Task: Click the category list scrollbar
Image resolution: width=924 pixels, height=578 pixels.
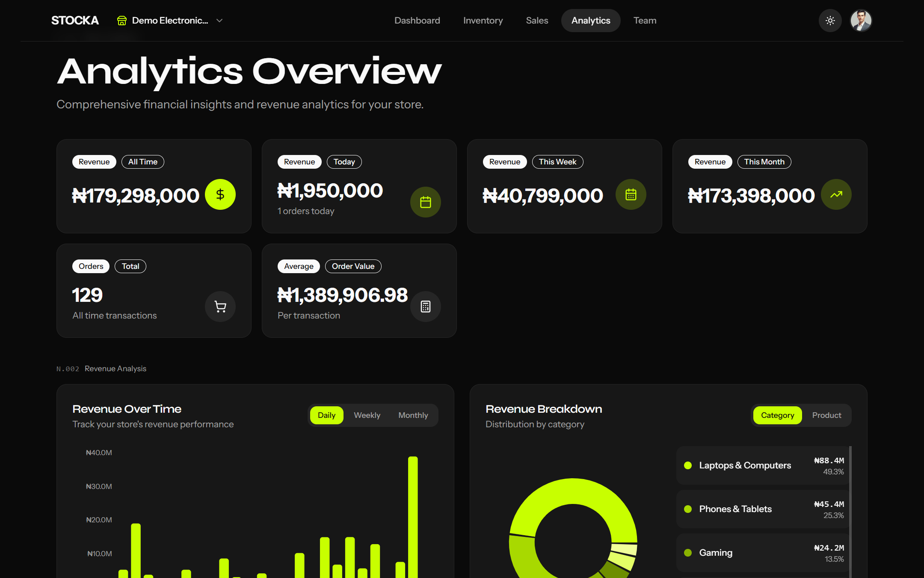Action: tap(850, 509)
